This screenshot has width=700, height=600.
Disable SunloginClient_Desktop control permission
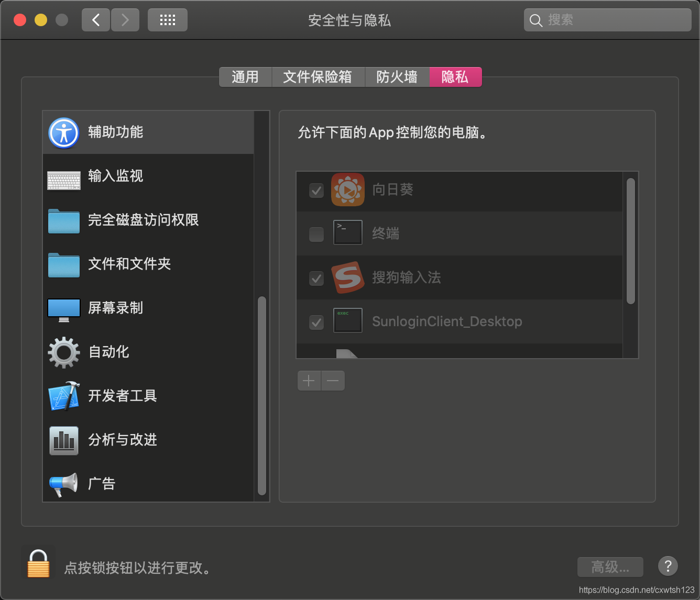click(316, 323)
